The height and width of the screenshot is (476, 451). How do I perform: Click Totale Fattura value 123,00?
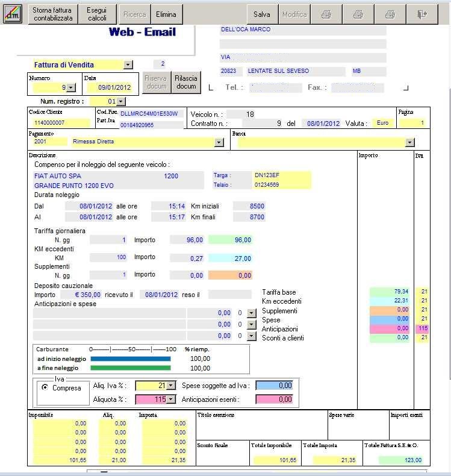click(x=400, y=460)
